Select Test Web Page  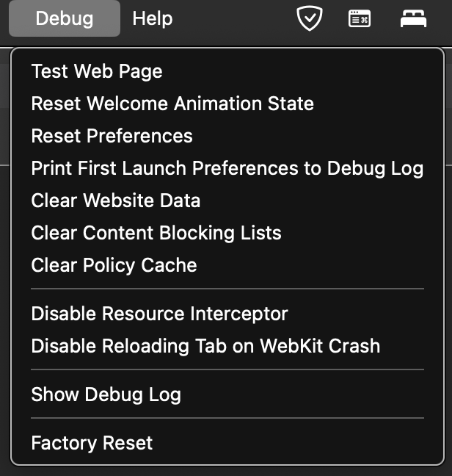point(97,71)
